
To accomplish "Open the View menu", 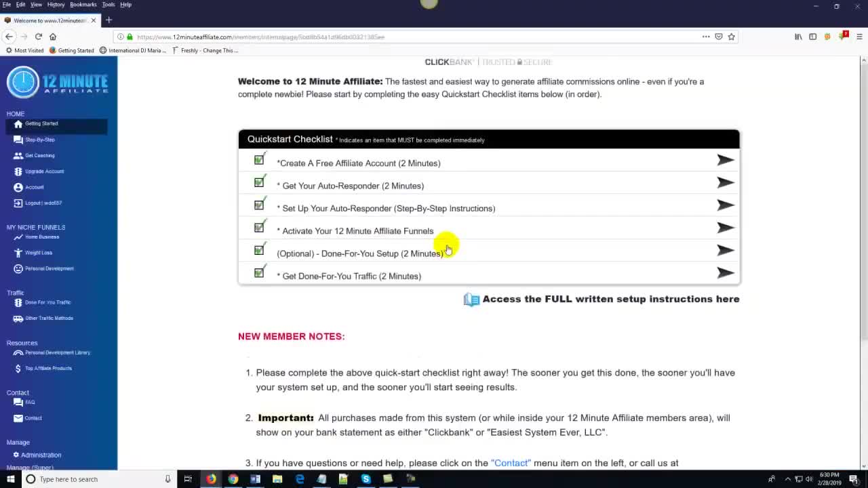I will point(36,5).
